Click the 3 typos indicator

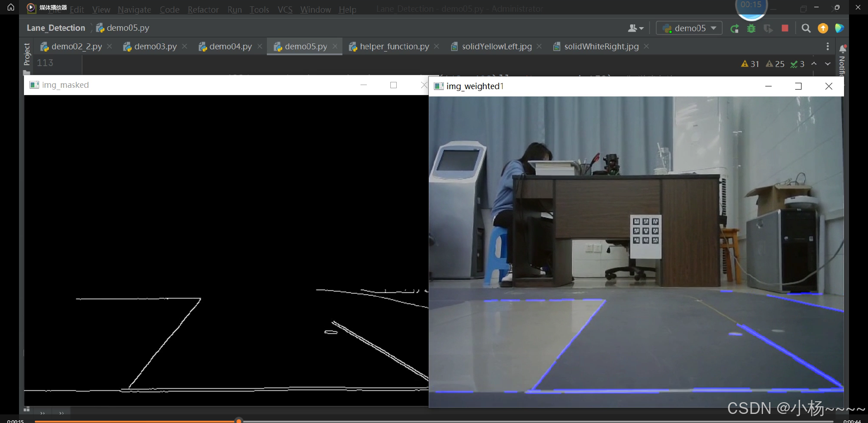(x=797, y=64)
